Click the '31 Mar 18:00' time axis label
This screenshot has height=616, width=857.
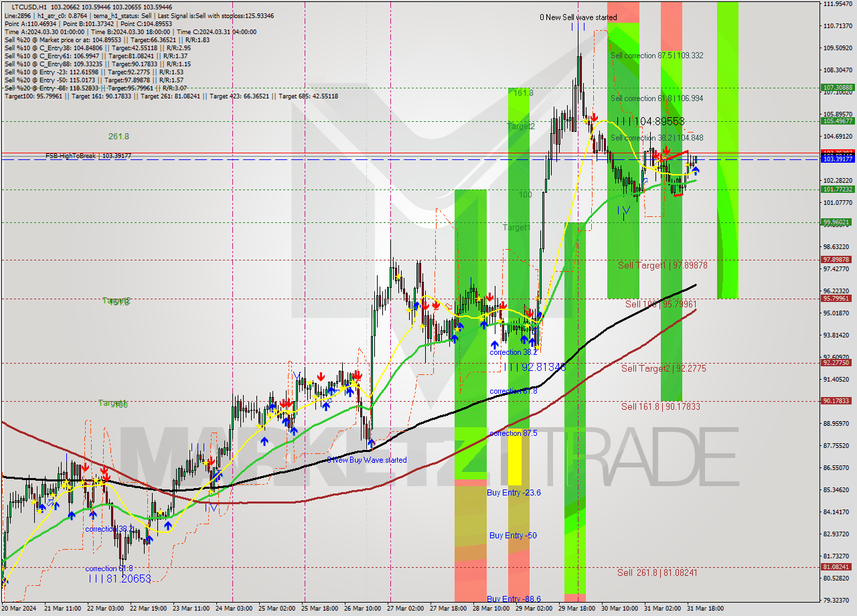tap(704, 609)
